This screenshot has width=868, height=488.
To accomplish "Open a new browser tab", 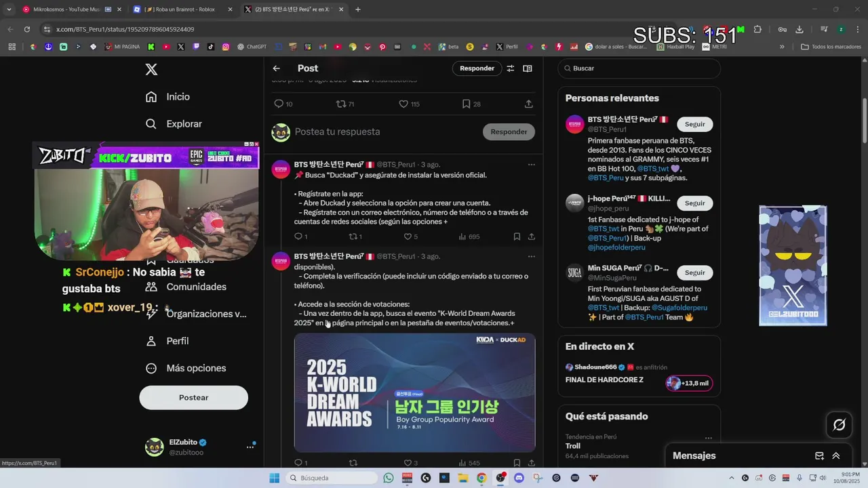I will click(x=358, y=9).
